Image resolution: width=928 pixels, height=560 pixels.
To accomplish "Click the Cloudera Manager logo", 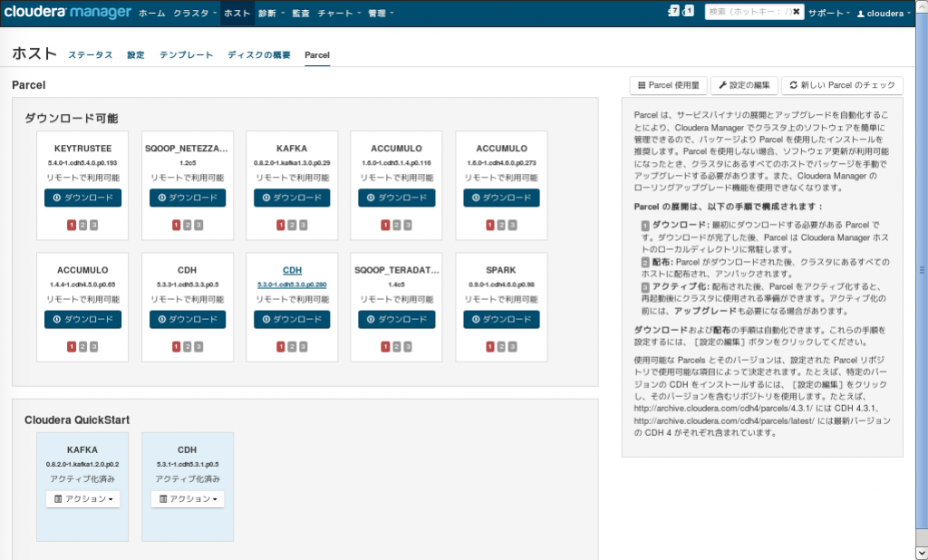I will point(67,12).
